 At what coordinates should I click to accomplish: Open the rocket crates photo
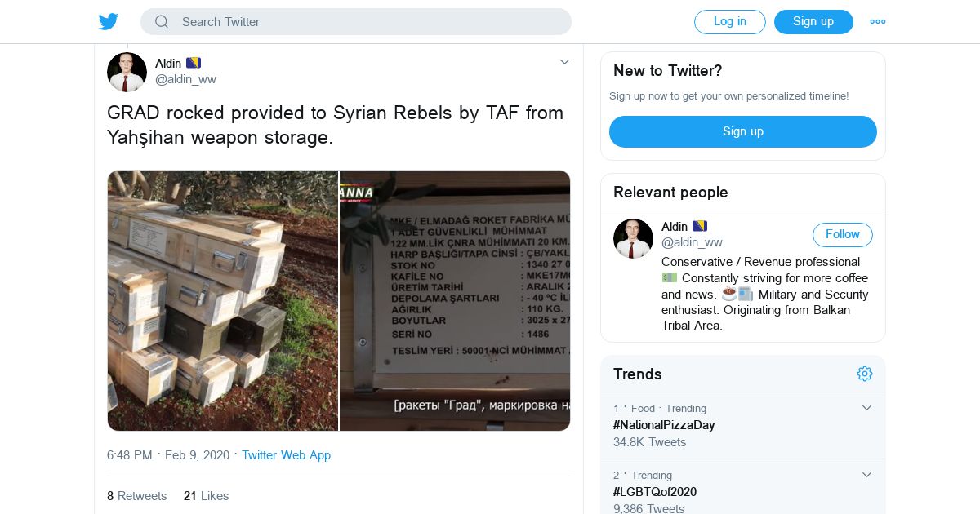(x=222, y=300)
